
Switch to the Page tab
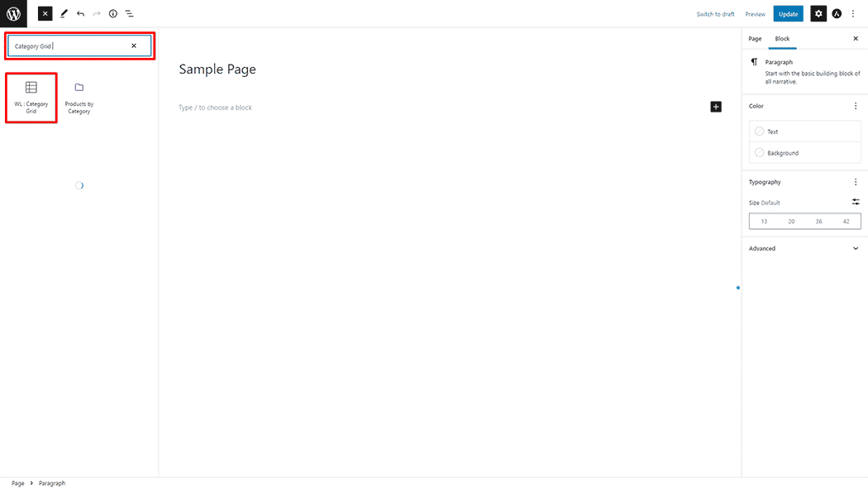coord(755,38)
